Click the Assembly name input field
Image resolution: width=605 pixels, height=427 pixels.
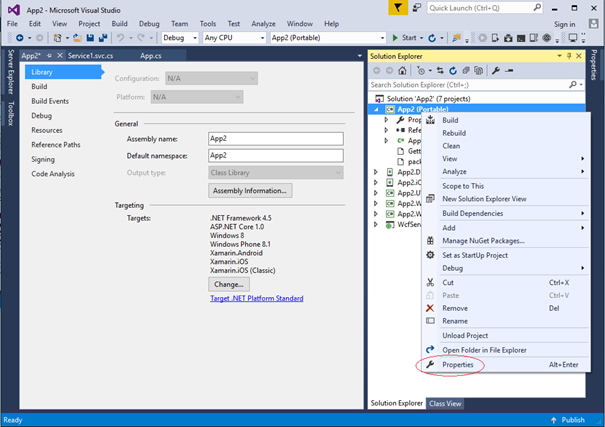(x=276, y=139)
